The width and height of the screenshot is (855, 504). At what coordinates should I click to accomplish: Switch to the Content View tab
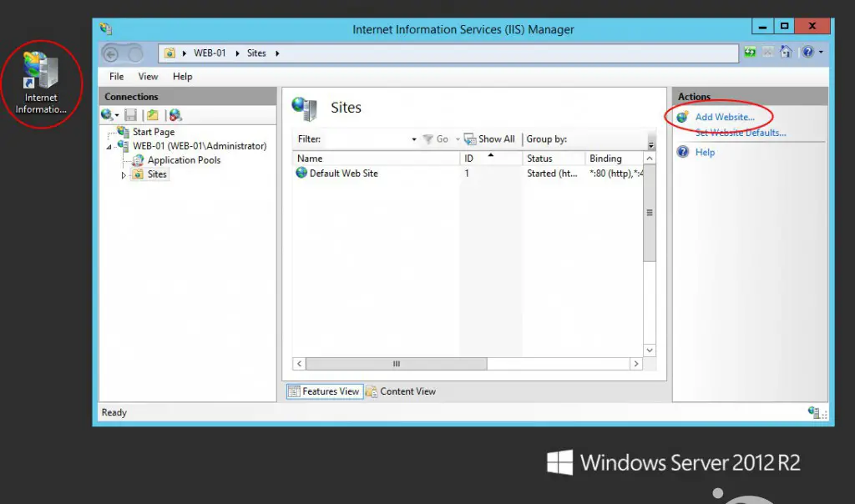click(x=402, y=391)
